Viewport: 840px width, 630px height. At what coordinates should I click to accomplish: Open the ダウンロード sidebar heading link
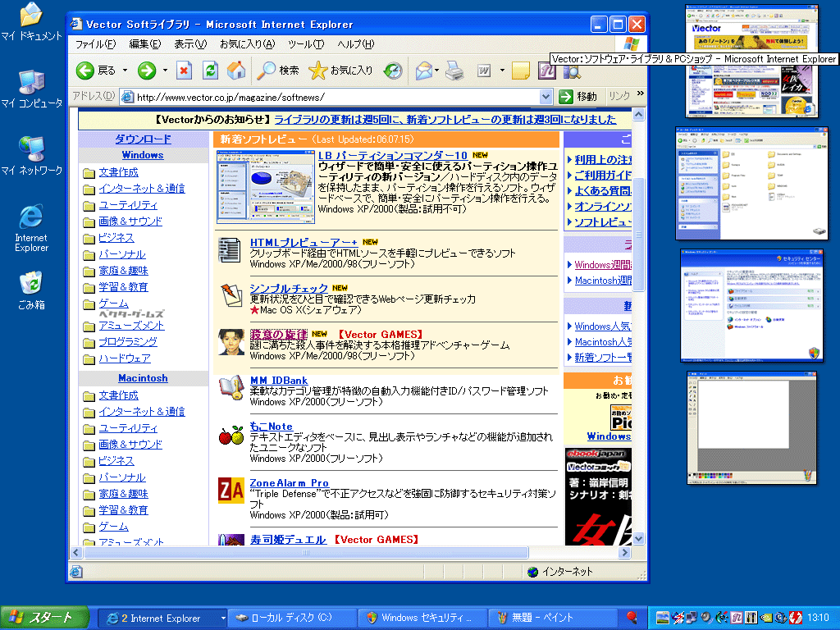pos(143,139)
